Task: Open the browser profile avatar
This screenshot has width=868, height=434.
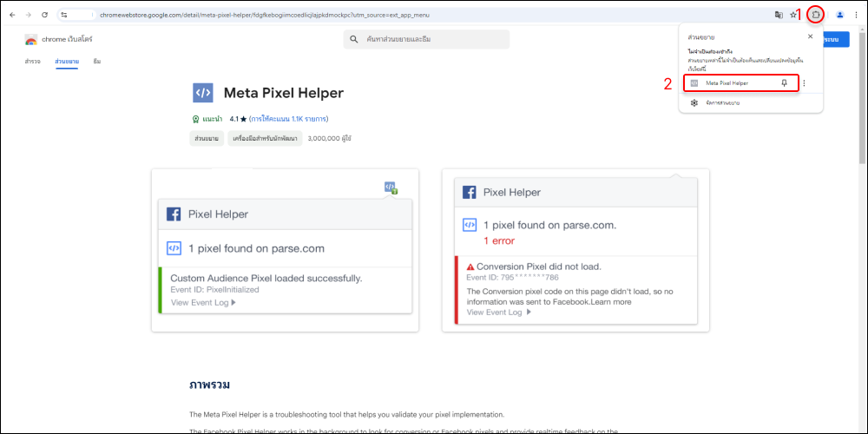Action: tap(839, 15)
